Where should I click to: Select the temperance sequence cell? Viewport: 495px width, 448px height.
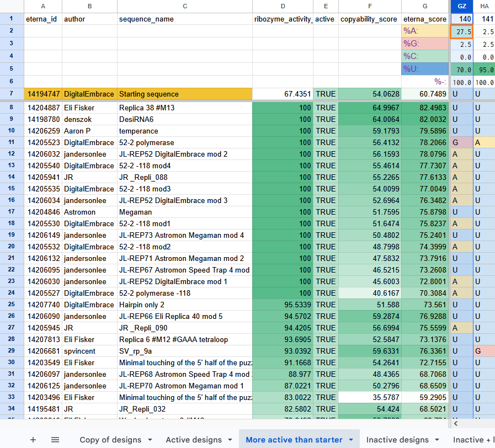pos(185,131)
